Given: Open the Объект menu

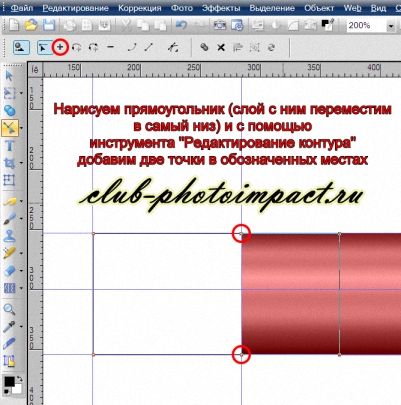Looking at the screenshot, I should [319, 8].
